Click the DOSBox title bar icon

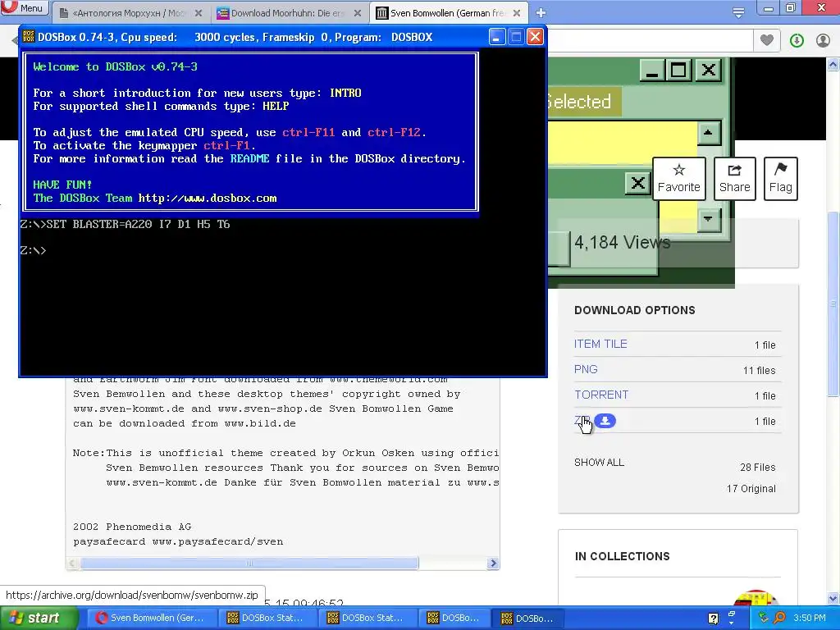pos(29,36)
